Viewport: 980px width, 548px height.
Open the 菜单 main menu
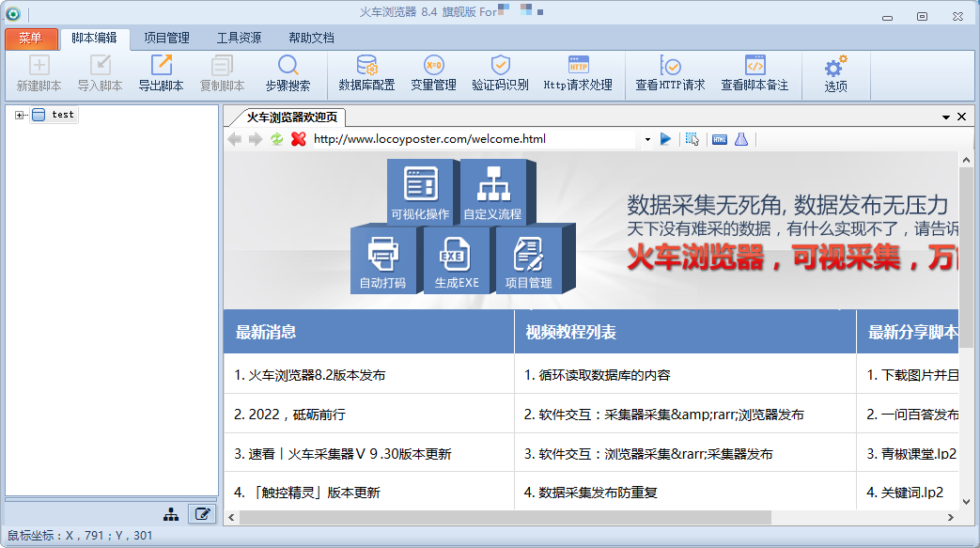(30, 39)
